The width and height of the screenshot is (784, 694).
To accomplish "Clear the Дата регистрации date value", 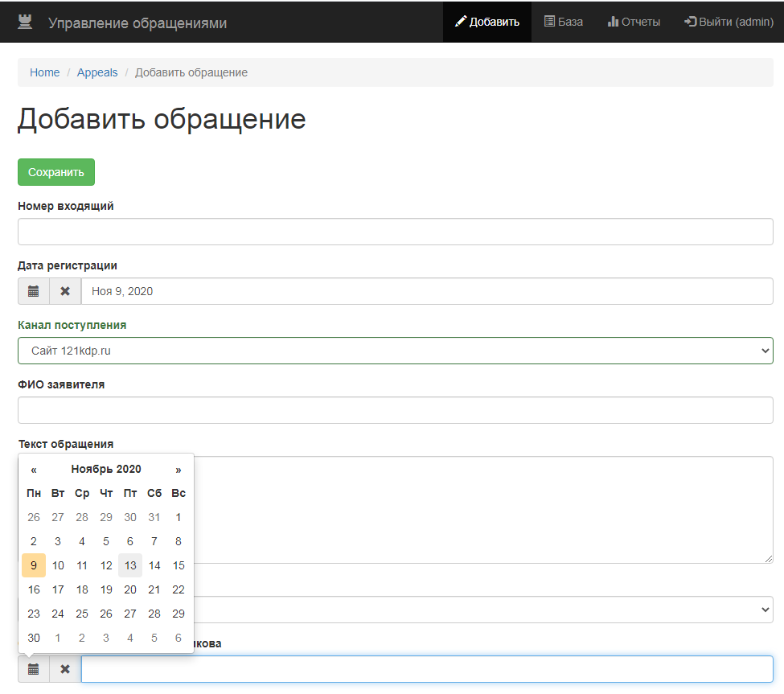I will [x=65, y=291].
